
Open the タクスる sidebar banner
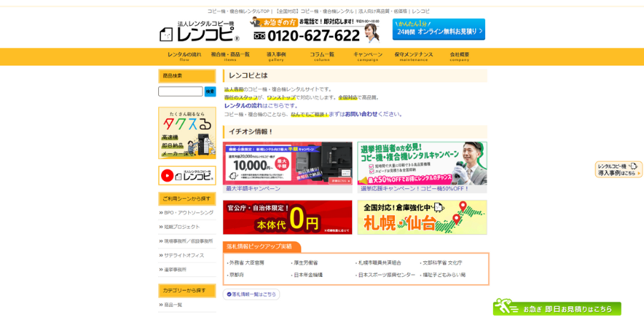[187, 133]
